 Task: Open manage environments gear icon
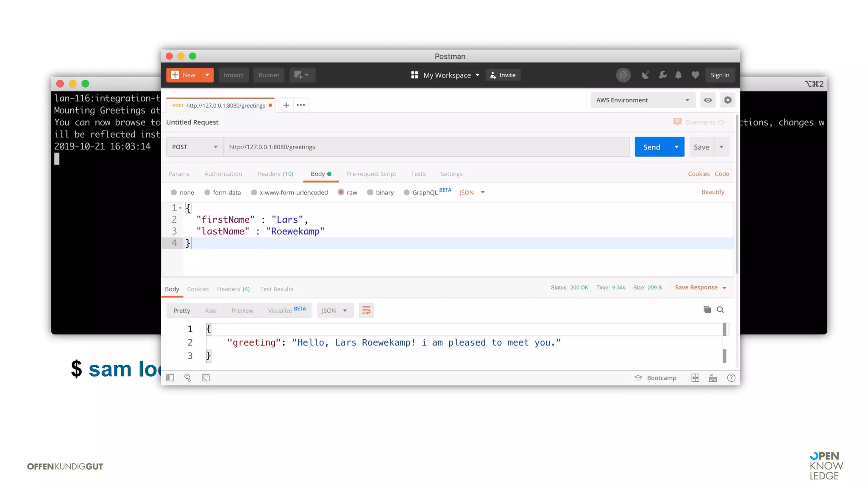click(x=728, y=100)
